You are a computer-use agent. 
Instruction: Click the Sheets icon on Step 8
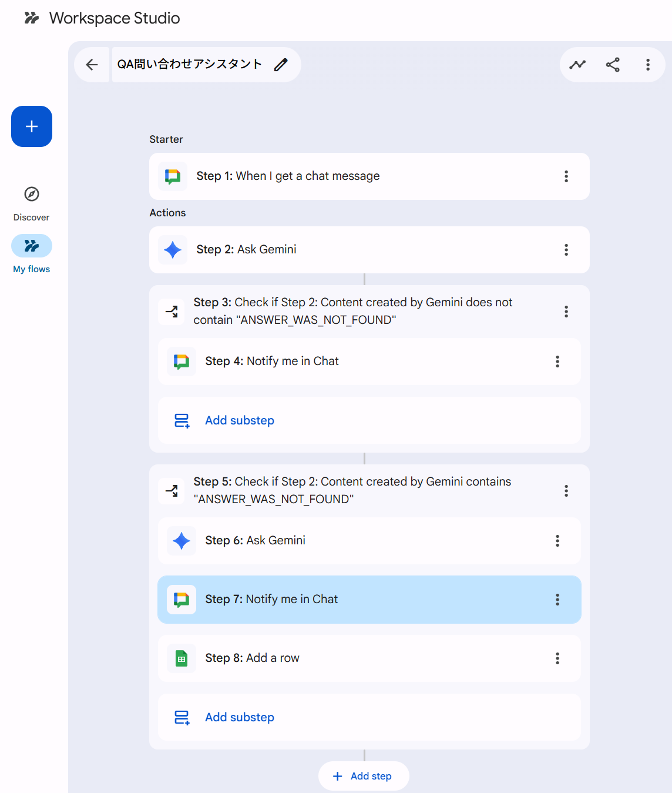click(182, 658)
